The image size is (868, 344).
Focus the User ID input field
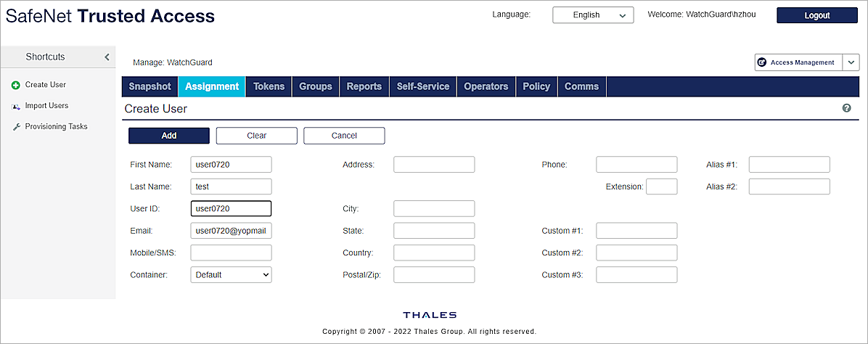[x=231, y=209]
